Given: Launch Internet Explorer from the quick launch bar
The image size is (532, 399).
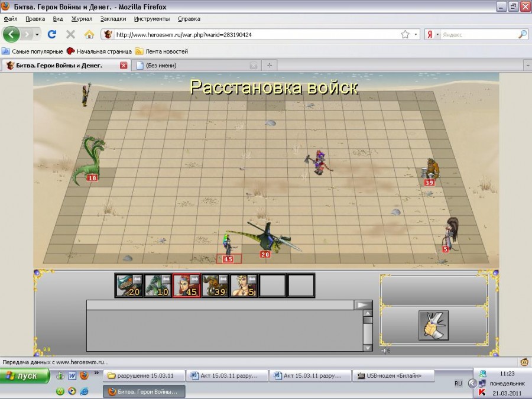Looking at the screenshot, I should click(84, 391).
